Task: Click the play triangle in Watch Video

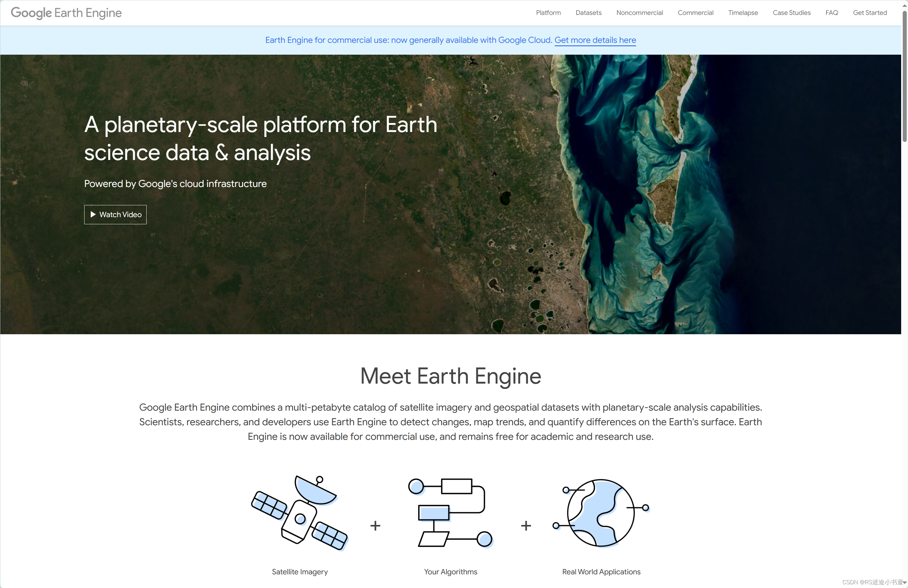Action: 93,214
